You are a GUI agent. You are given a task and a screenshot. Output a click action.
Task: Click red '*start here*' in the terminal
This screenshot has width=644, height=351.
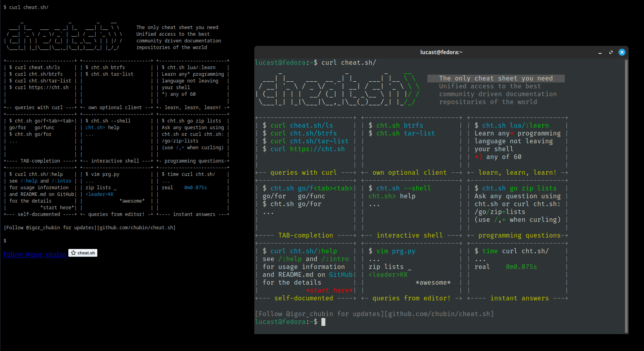(x=329, y=291)
